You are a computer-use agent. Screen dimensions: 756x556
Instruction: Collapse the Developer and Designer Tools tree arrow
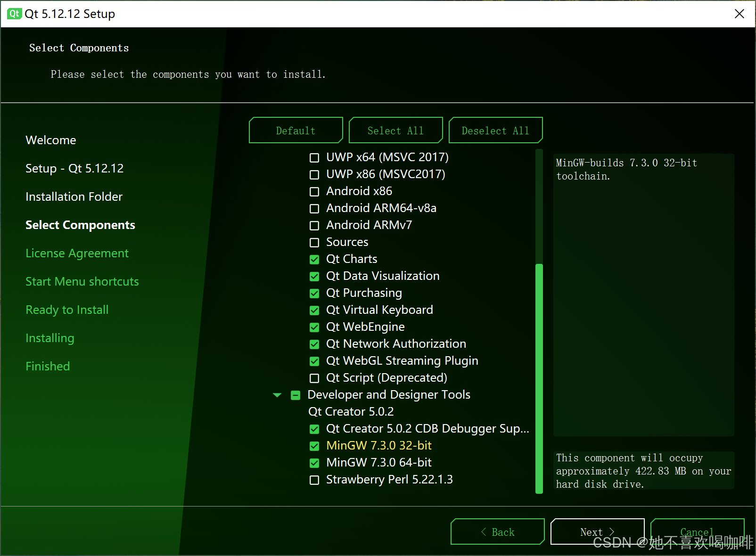coord(277,395)
